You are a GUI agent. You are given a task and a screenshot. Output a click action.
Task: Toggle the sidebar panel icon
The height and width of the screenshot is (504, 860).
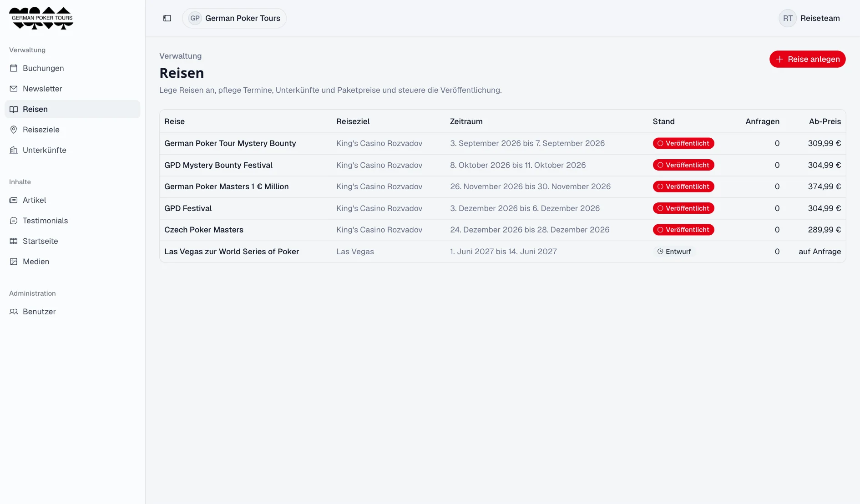(x=167, y=18)
